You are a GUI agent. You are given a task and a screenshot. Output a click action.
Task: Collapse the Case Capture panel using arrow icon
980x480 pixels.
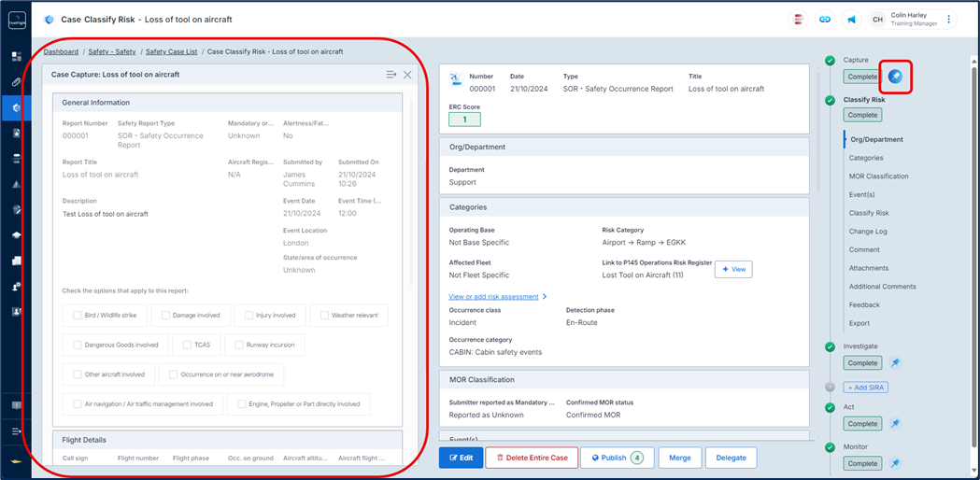click(x=391, y=75)
